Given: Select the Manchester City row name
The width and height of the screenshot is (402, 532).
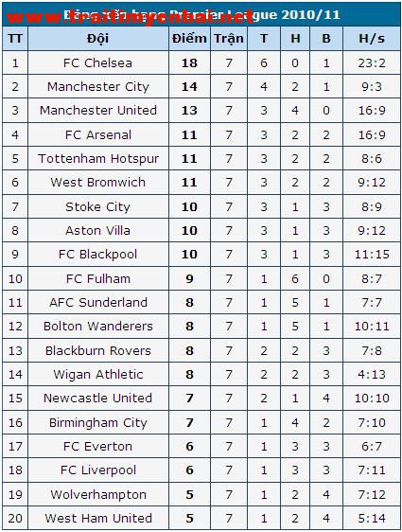Looking at the screenshot, I should (x=98, y=87).
